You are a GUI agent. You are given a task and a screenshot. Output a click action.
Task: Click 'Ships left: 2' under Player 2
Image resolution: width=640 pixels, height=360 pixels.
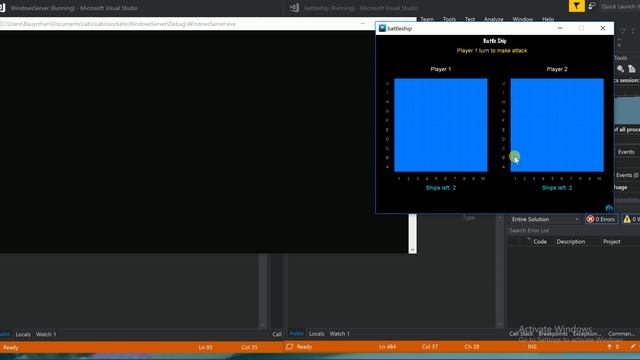pos(557,188)
